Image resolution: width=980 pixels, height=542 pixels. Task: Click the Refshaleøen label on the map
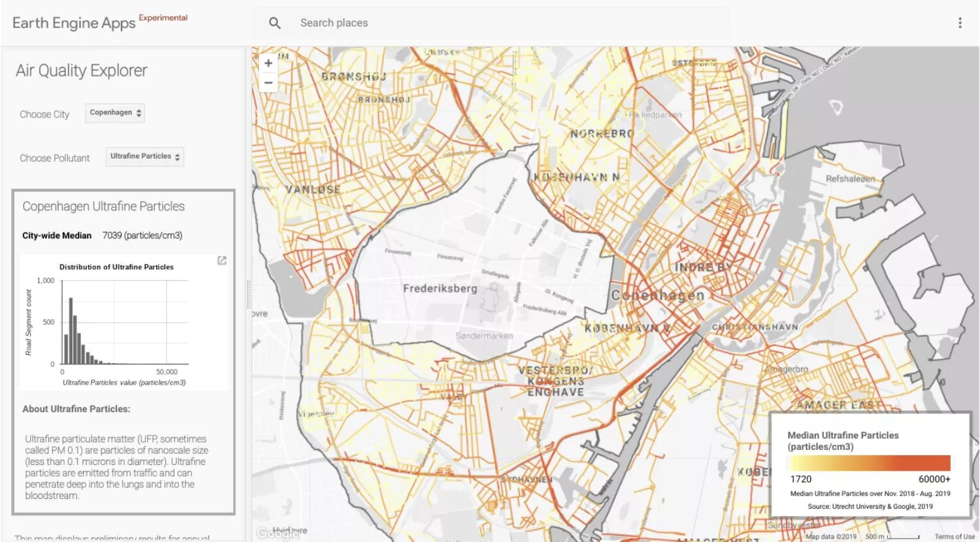click(x=850, y=179)
